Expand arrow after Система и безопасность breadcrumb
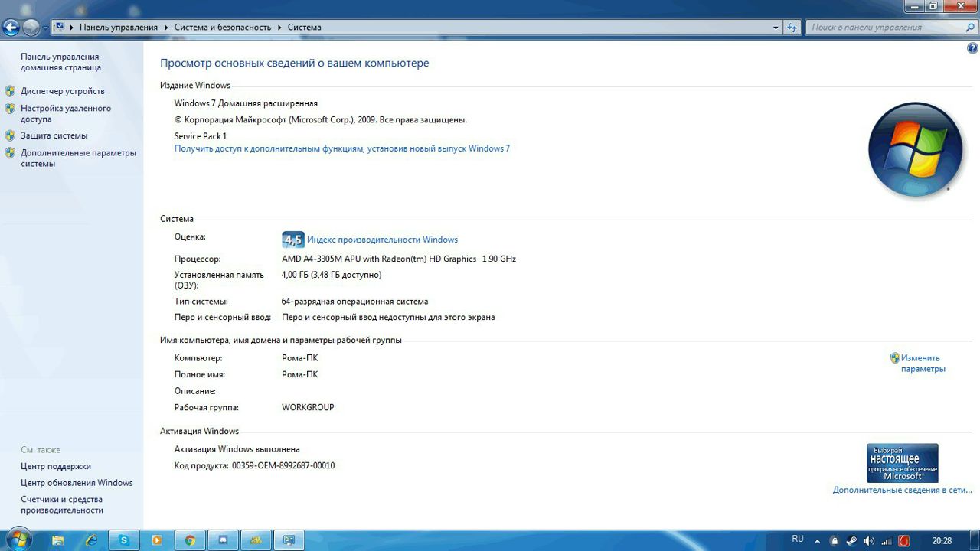 [279, 28]
